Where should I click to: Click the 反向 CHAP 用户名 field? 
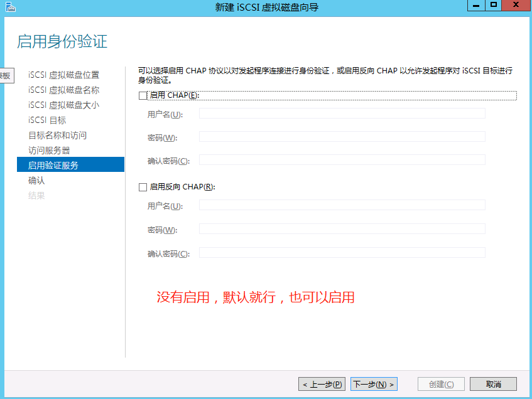[x=342, y=205]
